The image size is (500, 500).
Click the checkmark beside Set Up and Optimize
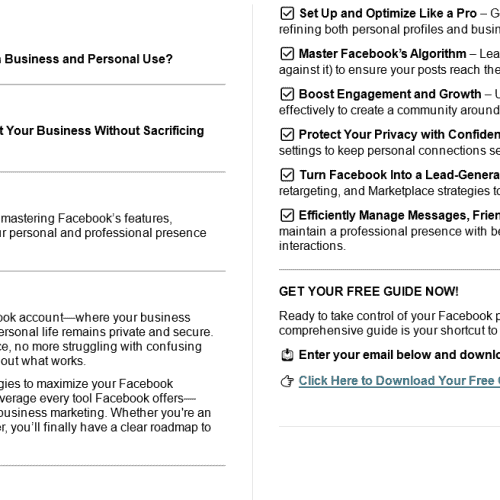287,14
